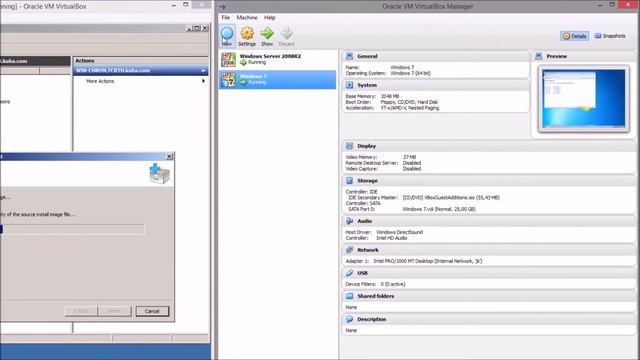Click the install progress bar
The width and height of the screenshot is (640, 360).
click(x=72, y=229)
